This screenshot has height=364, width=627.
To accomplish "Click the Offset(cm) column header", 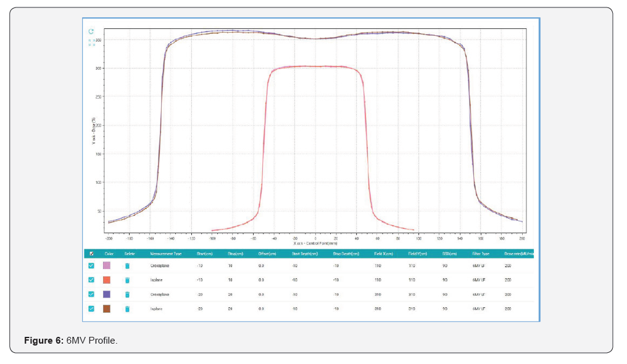I will point(267,254).
